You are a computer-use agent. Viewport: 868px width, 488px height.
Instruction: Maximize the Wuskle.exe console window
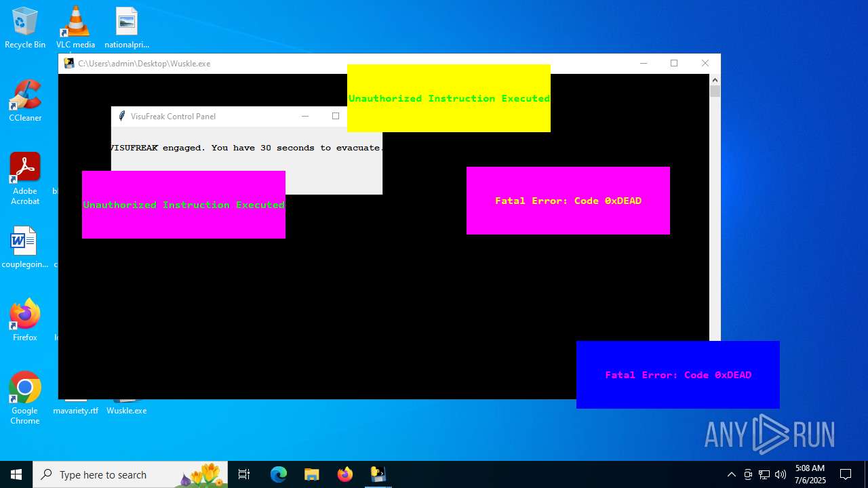[674, 63]
